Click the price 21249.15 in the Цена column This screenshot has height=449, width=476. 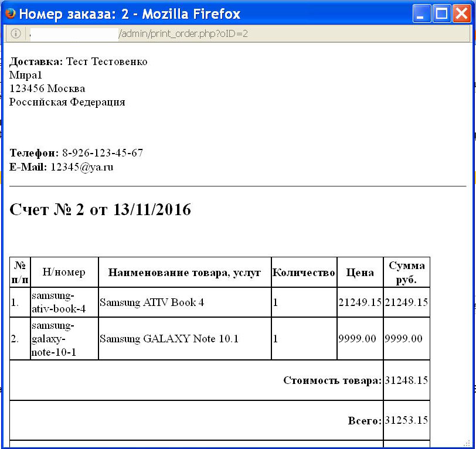(360, 302)
